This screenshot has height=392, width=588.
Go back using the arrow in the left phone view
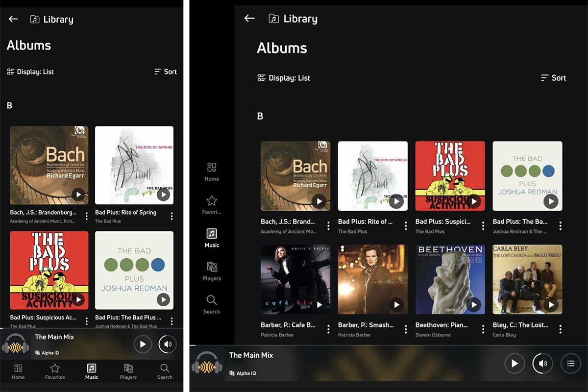coord(13,19)
